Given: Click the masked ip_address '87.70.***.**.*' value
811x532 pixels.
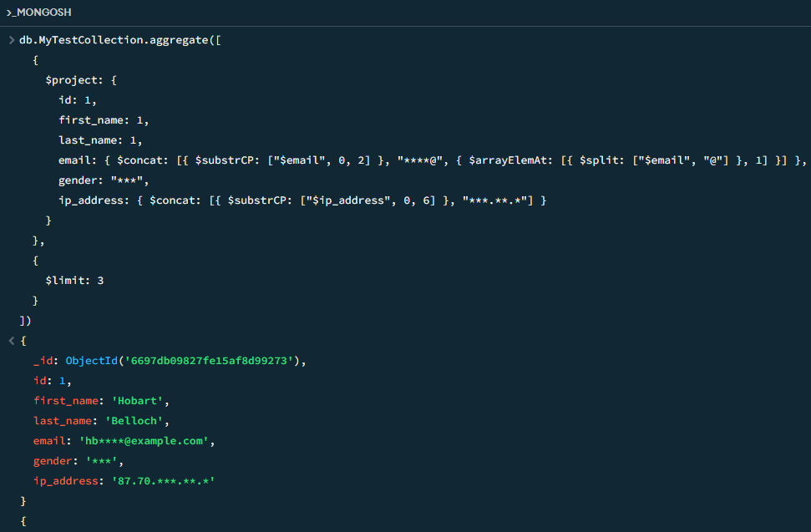Looking at the screenshot, I should click(x=164, y=481).
